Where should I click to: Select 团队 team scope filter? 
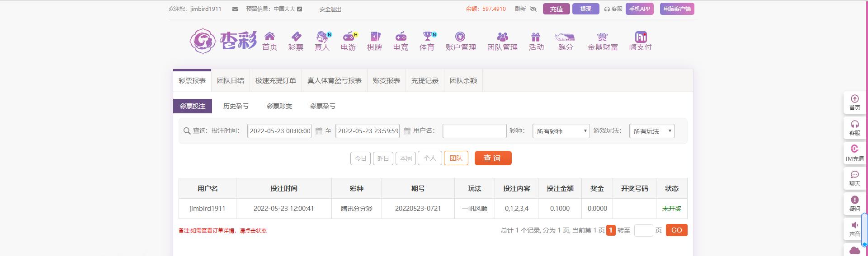pos(456,158)
